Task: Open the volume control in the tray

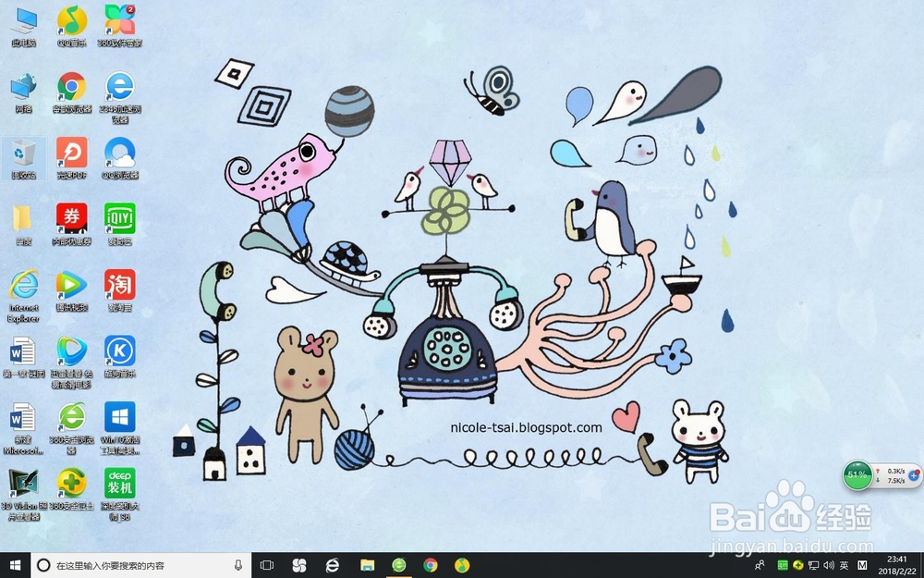Action: point(829,565)
